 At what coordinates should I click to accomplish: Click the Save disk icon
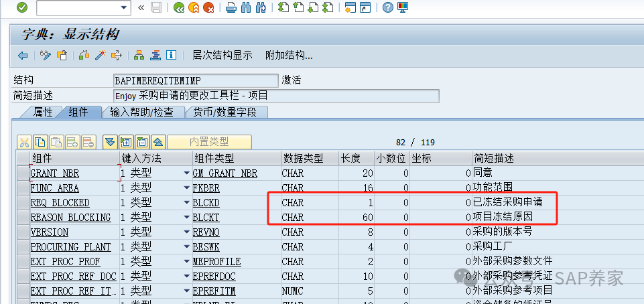point(156,7)
